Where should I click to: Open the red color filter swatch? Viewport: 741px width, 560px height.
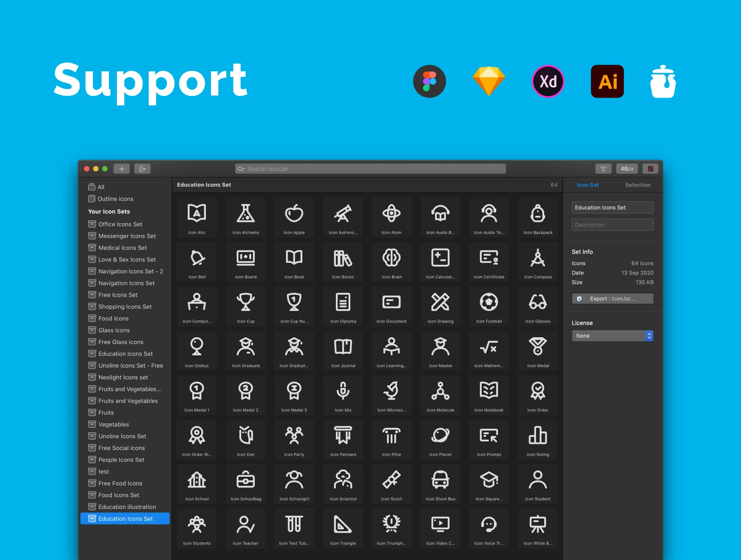click(x=650, y=169)
